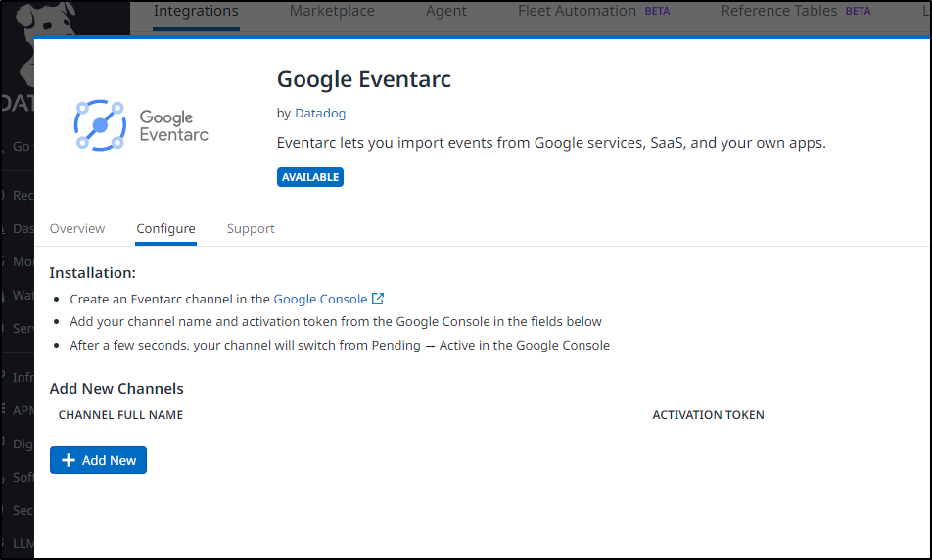Open the Marketplace tab
This screenshot has height=560, width=932.
pyautogui.click(x=332, y=12)
